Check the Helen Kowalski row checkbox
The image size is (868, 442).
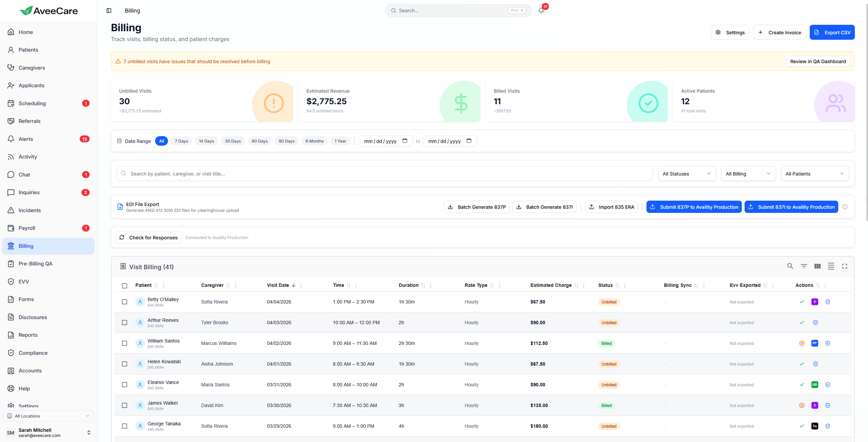coord(125,364)
